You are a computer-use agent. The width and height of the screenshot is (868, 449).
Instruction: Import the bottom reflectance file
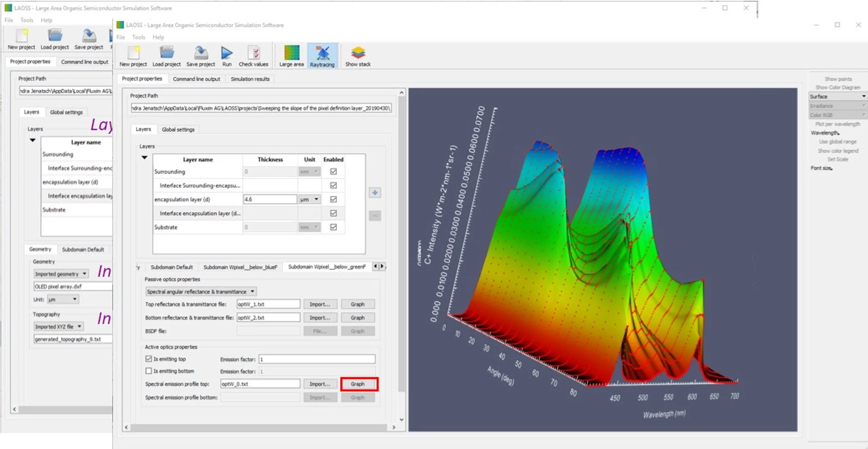tap(320, 317)
